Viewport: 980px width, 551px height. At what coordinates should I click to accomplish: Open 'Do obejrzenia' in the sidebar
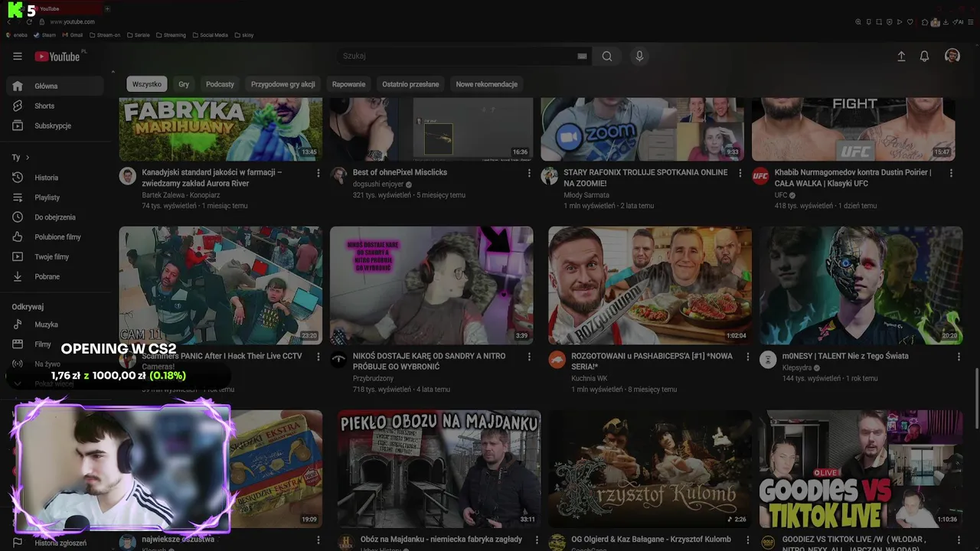click(55, 217)
